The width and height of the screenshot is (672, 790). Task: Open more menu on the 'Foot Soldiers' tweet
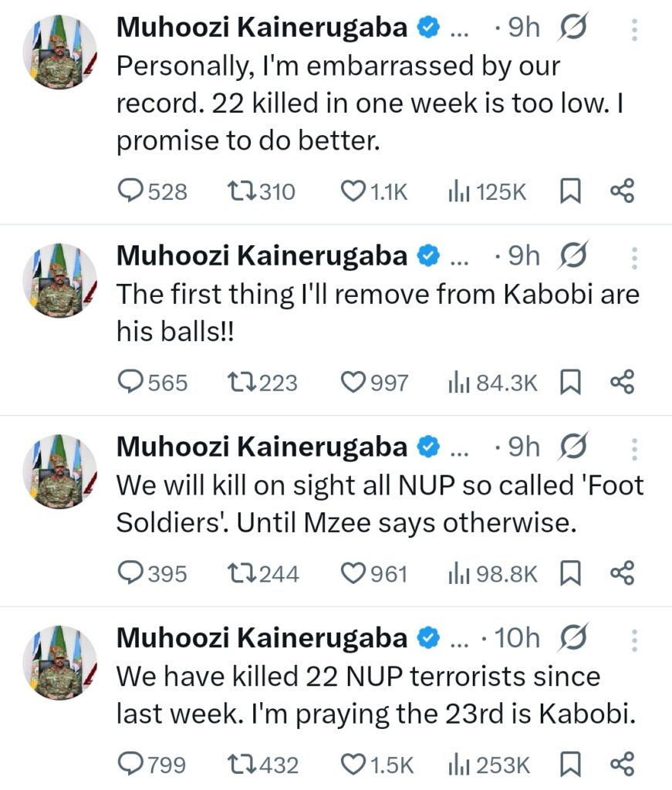(x=634, y=448)
